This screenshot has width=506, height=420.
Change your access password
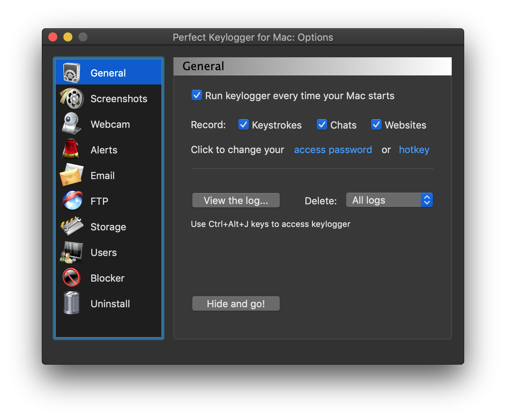(x=333, y=150)
